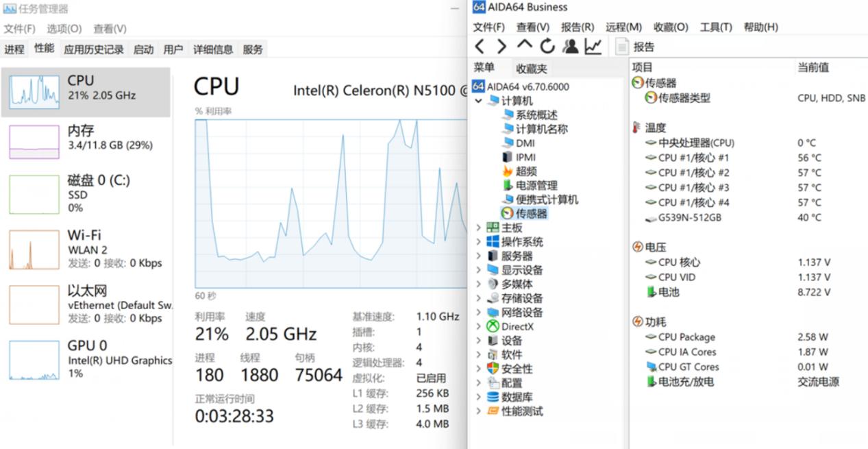
Task: Click the AIDA64 refresh icon
Action: pyautogui.click(x=547, y=46)
